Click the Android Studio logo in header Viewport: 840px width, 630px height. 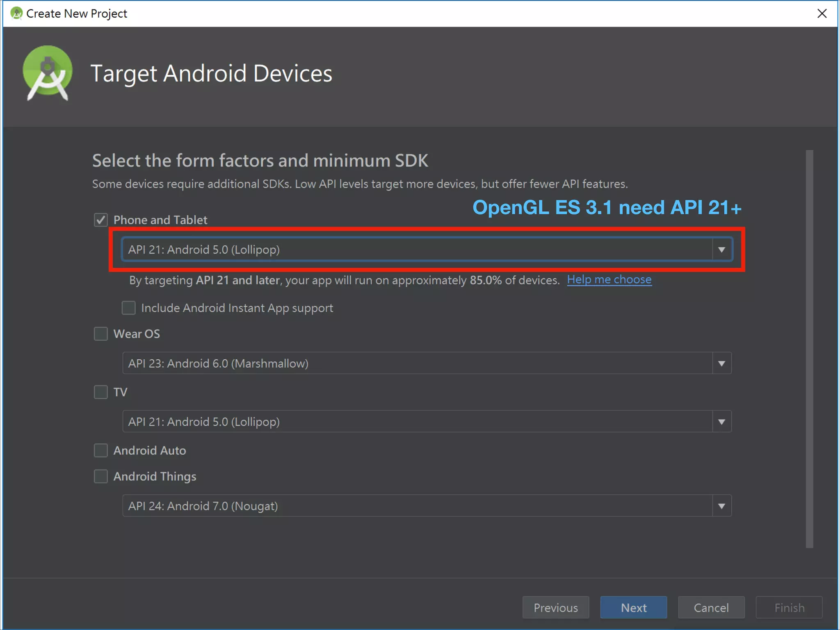48,73
